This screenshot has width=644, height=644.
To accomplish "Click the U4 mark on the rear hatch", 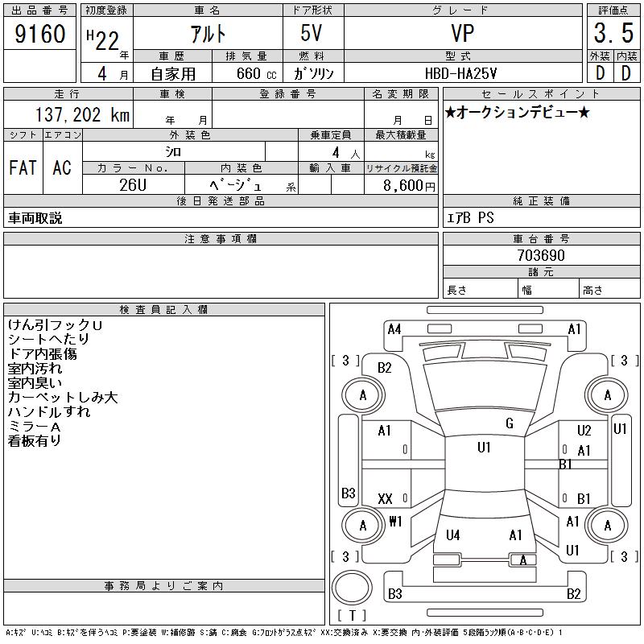I will [x=453, y=535].
